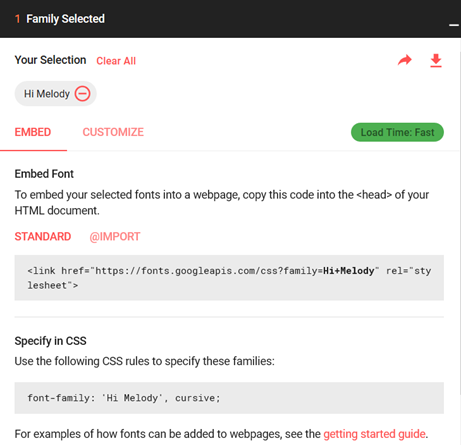The height and width of the screenshot is (445, 461).
Task: Minimize the selection drawer
Action: tap(454, 25)
